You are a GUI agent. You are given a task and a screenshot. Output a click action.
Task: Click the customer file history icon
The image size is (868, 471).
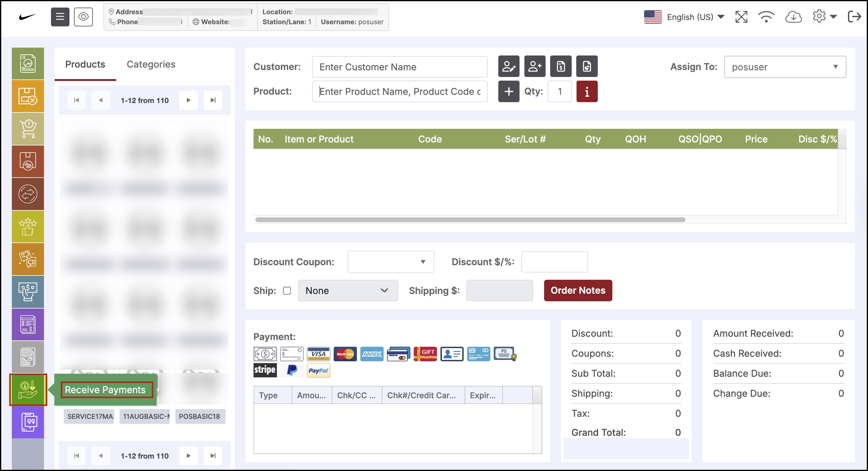pos(587,66)
